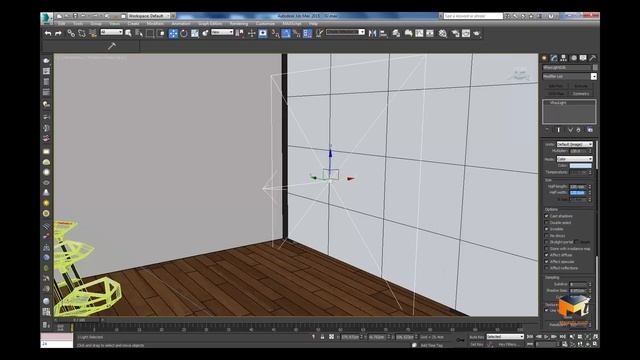The height and width of the screenshot is (360, 640).
Task: Activate the Select and Move tool
Action: pos(173,33)
